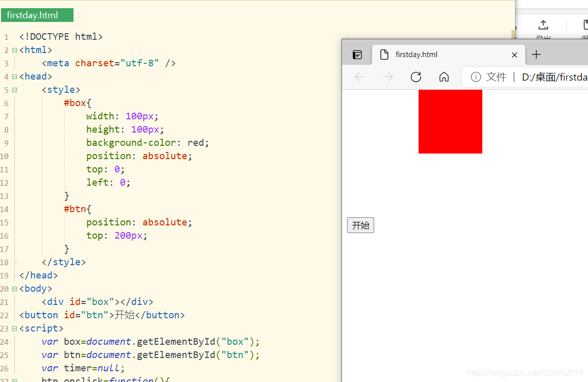Screen dimensions: 588x382
Task: Collapse the head tag fold on line 4
Action: coord(15,77)
